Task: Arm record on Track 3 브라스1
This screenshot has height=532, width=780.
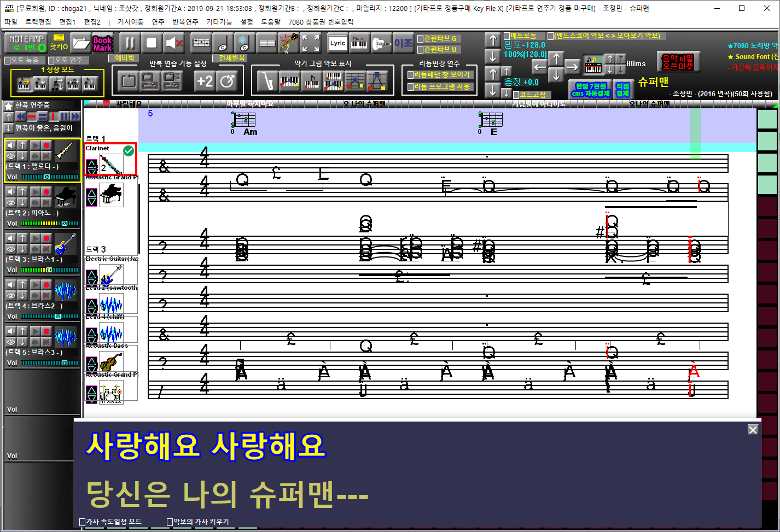Action: [x=46, y=238]
